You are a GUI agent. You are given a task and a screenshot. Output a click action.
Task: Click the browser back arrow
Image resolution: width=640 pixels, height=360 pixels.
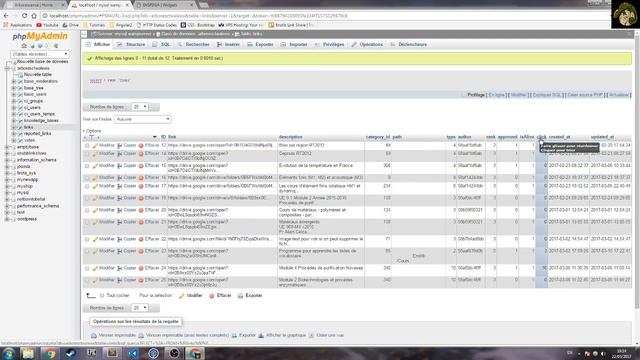[x=6, y=16]
